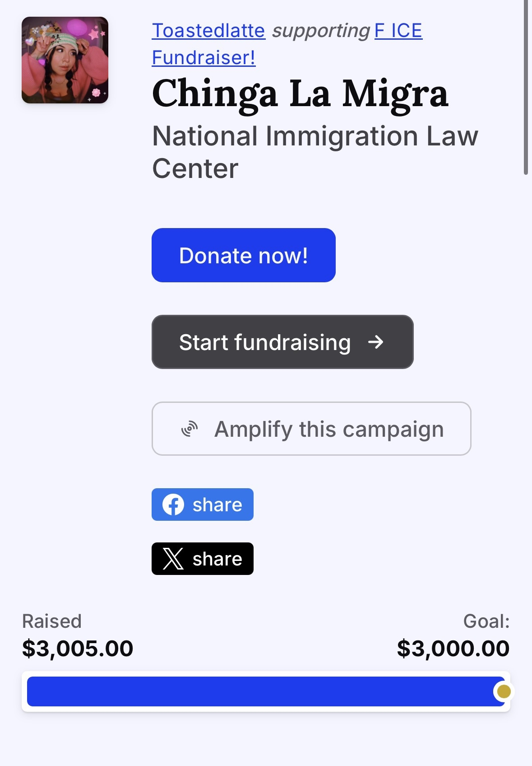
Task: Select the Amplify this campaign text
Action: pyautogui.click(x=329, y=429)
